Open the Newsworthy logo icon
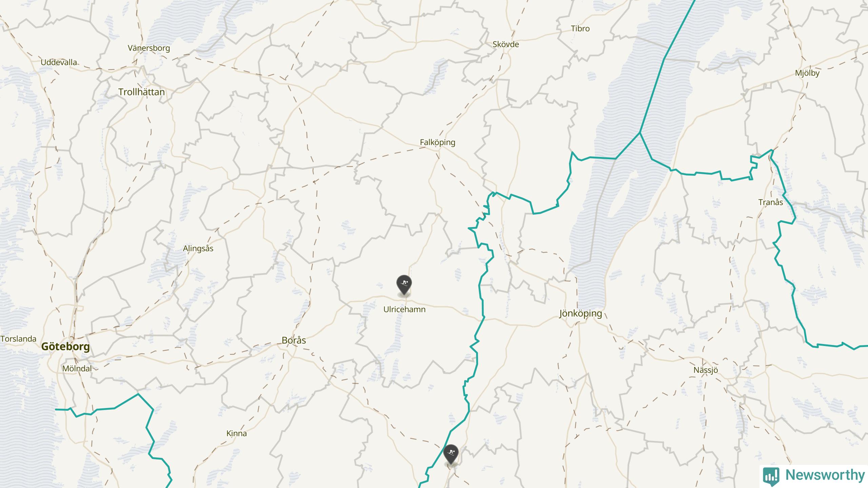Image resolution: width=868 pixels, height=488 pixels. (x=771, y=475)
